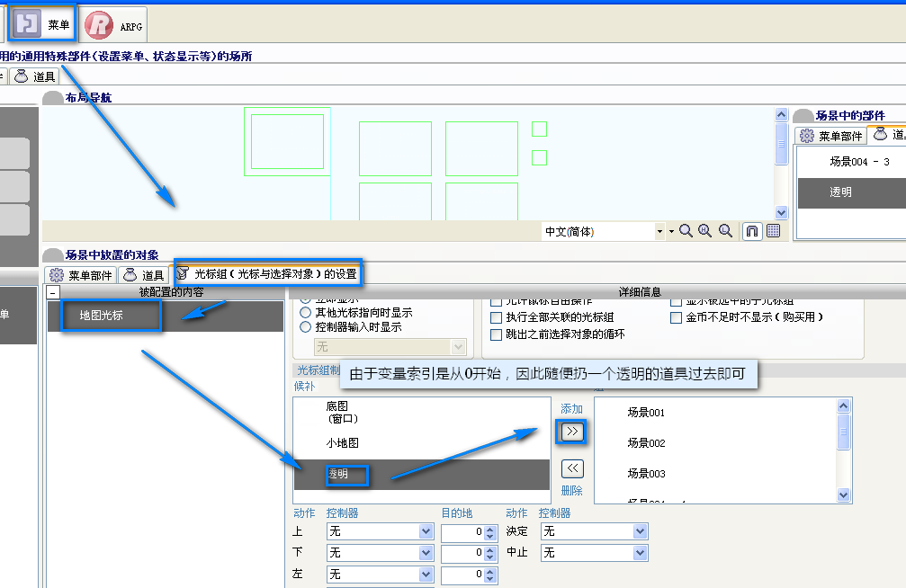Click the magnifier icon marked L
The height and width of the screenshot is (588, 906).
[725, 231]
